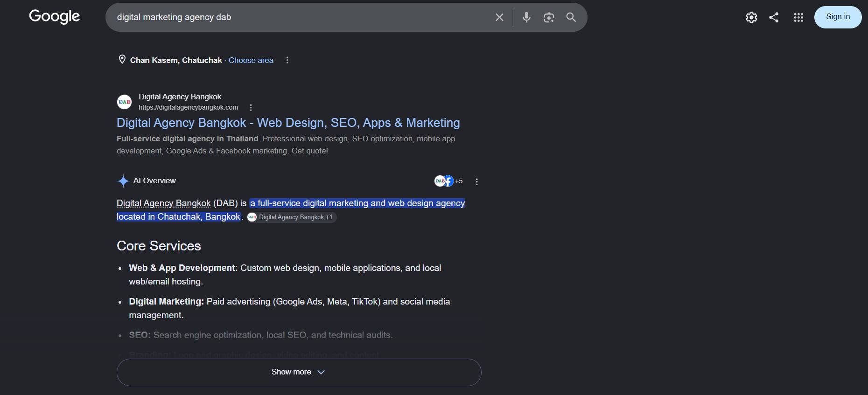The image size is (868, 395).
Task: Click the share icon in the header
Action: pos(774,17)
